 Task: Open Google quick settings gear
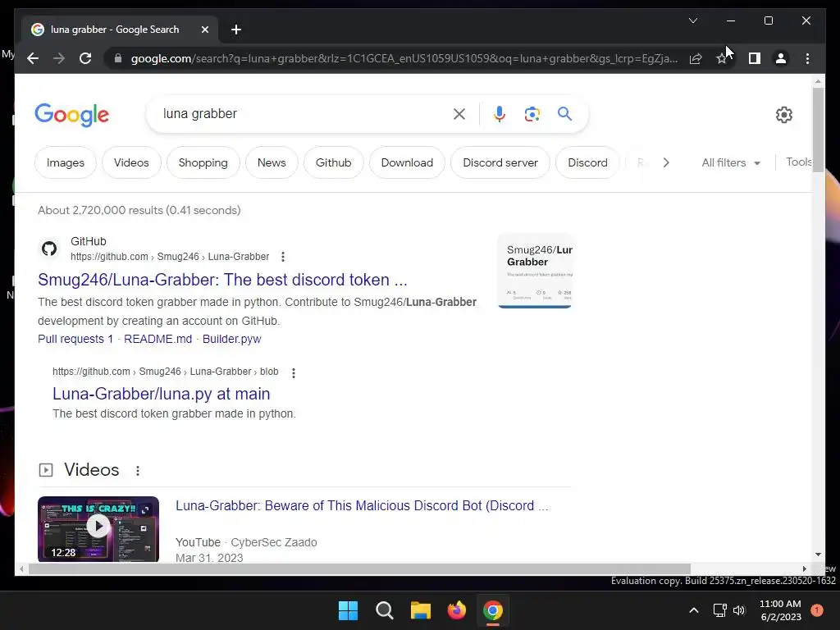click(x=783, y=114)
